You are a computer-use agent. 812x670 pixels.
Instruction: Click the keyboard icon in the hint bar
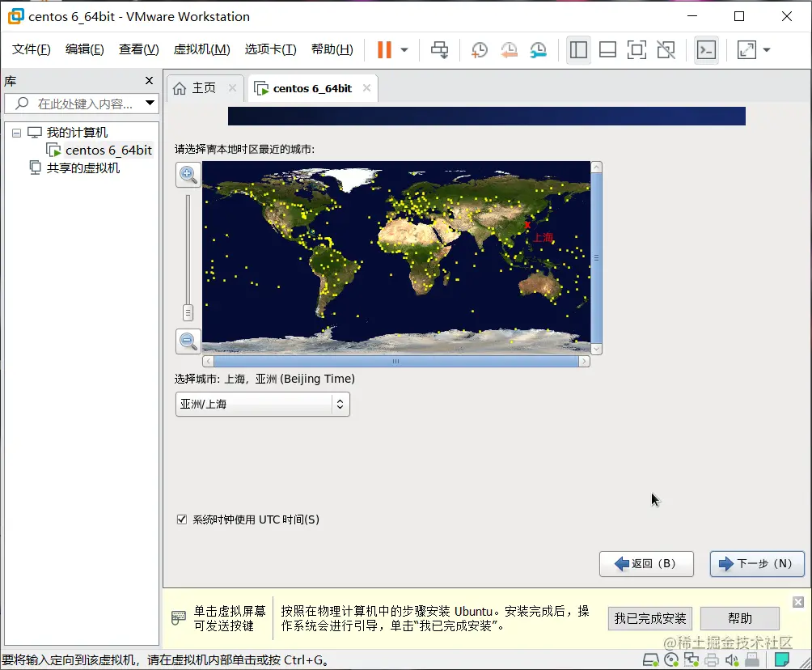[x=179, y=617]
